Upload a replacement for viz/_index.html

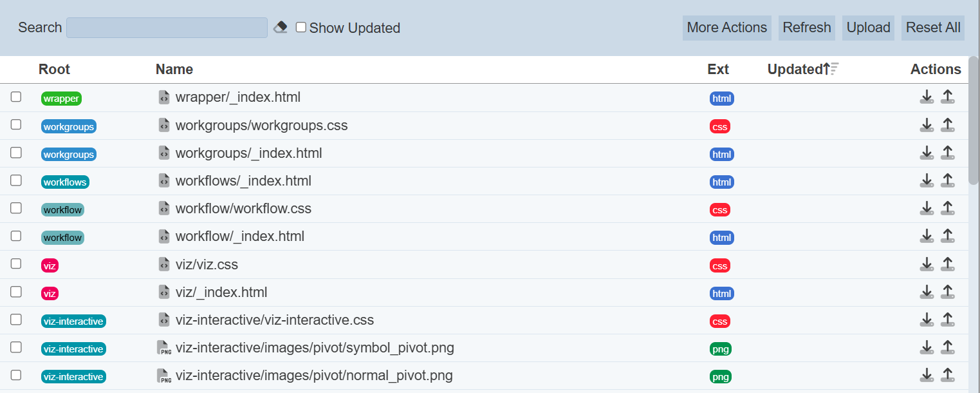tap(947, 292)
